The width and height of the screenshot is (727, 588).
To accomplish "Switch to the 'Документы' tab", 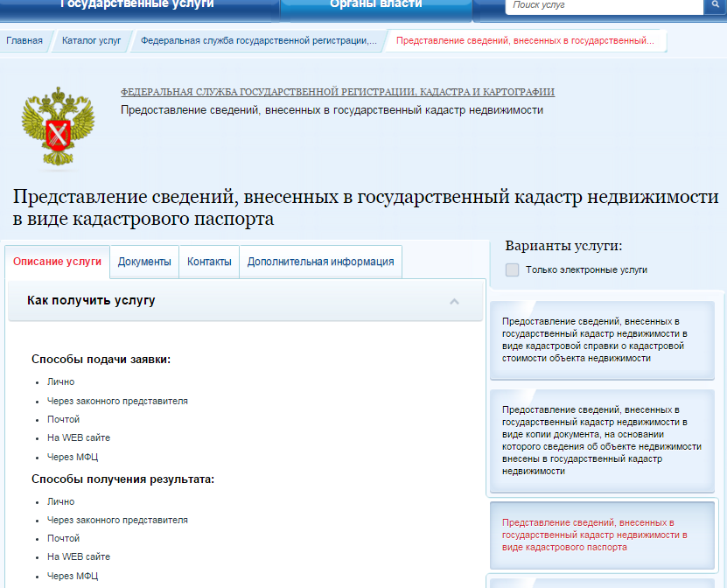I will (x=144, y=262).
